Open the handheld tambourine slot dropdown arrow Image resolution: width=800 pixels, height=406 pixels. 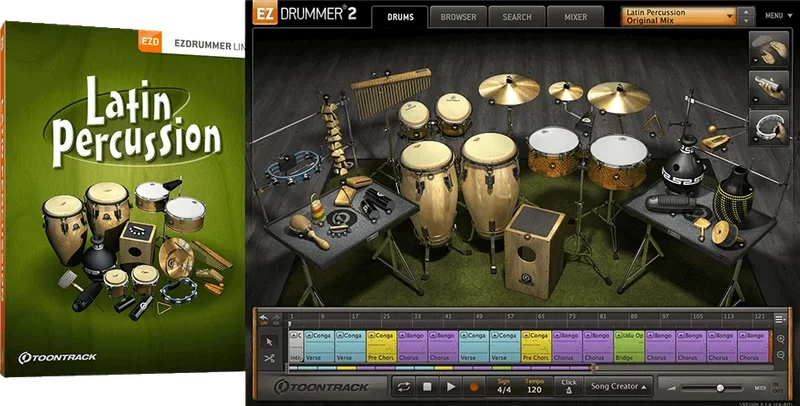(755, 140)
